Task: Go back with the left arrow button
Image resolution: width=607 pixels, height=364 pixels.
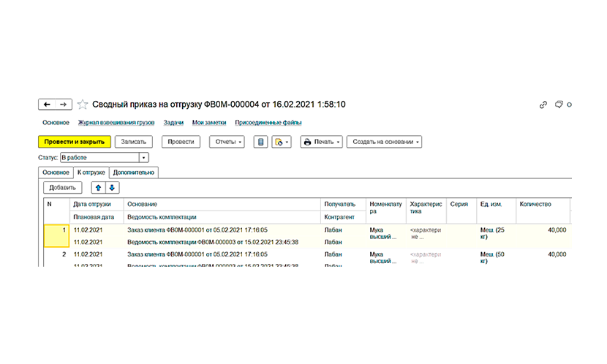Action: (47, 105)
